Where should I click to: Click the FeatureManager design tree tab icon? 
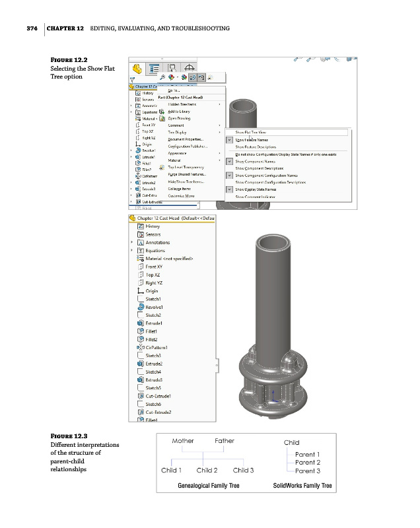(138, 68)
